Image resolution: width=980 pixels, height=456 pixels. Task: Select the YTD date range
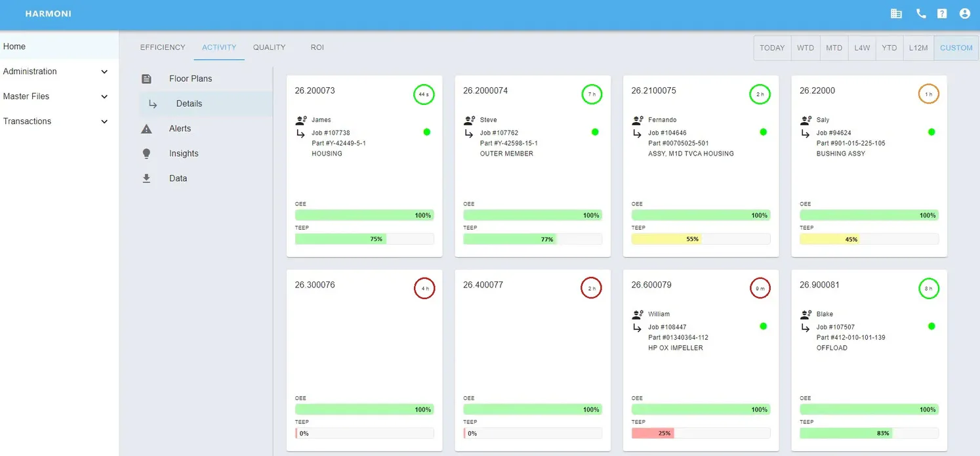point(889,48)
